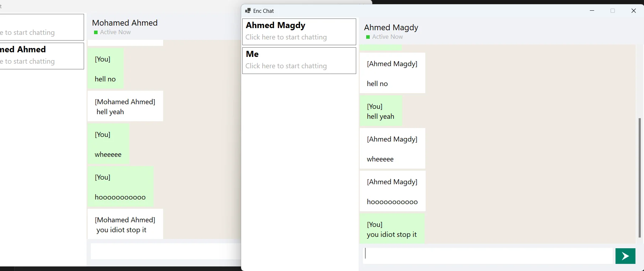This screenshot has width=644, height=271.
Task: Click your 'hell yeah' green message bubble
Action: pyautogui.click(x=380, y=111)
